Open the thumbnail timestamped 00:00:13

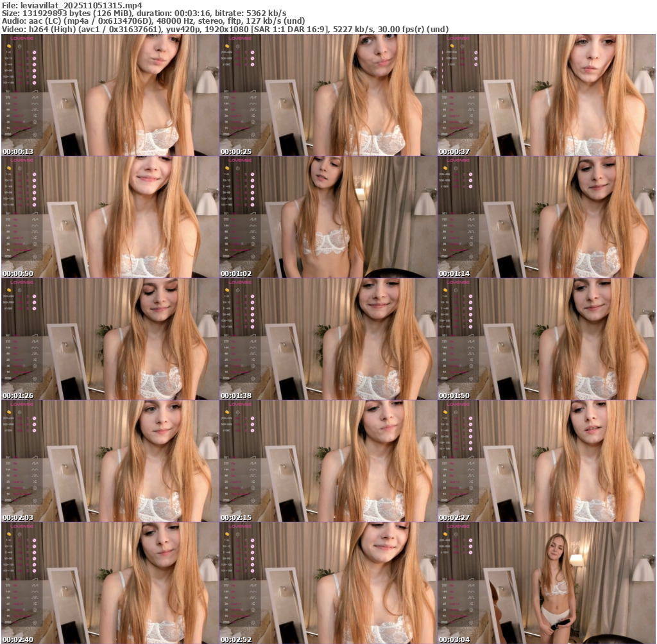tap(110, 95)
